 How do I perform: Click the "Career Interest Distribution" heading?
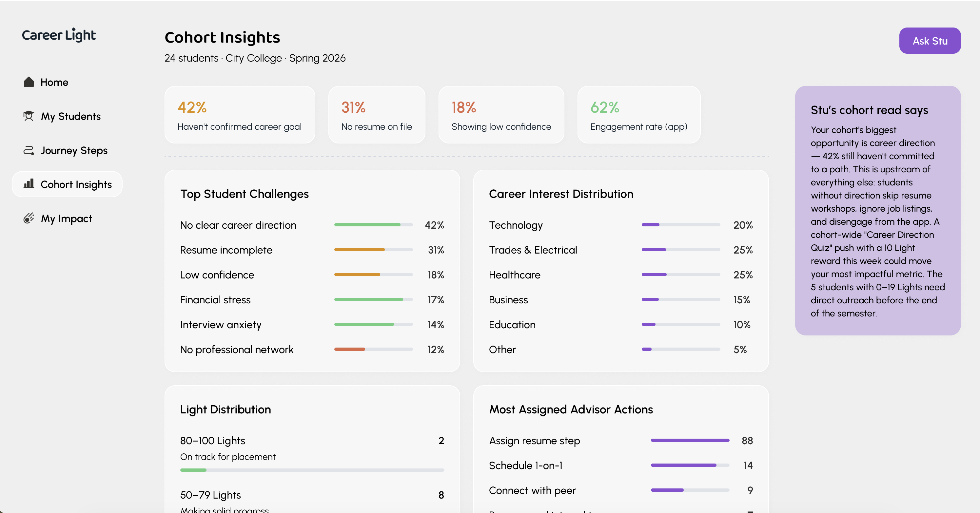pyautogui.click(x=561, y=194)
